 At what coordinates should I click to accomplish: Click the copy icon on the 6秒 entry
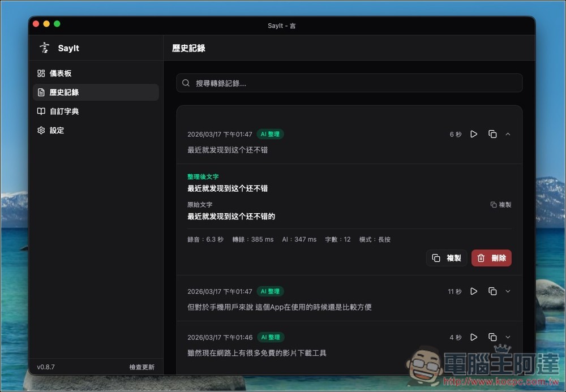(x=492, y=134)
